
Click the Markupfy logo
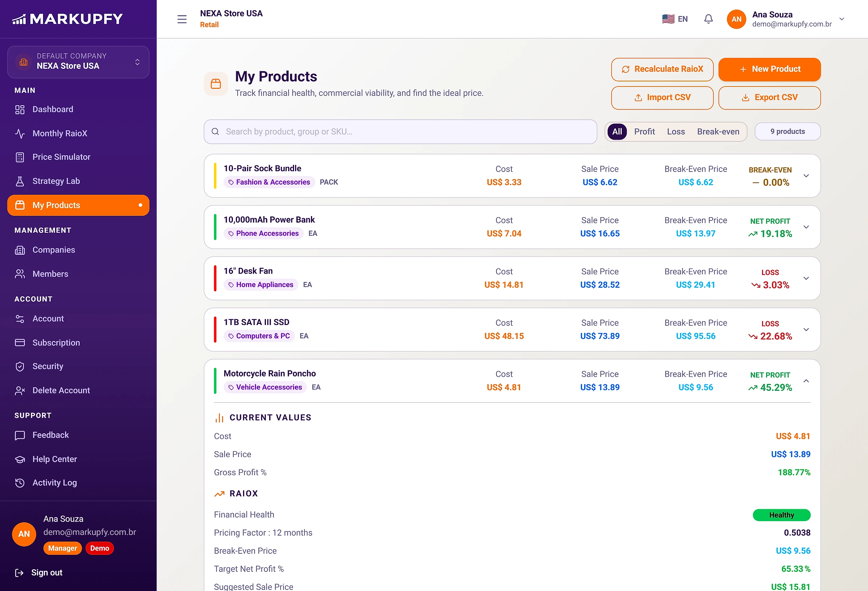tap(68, 19)
